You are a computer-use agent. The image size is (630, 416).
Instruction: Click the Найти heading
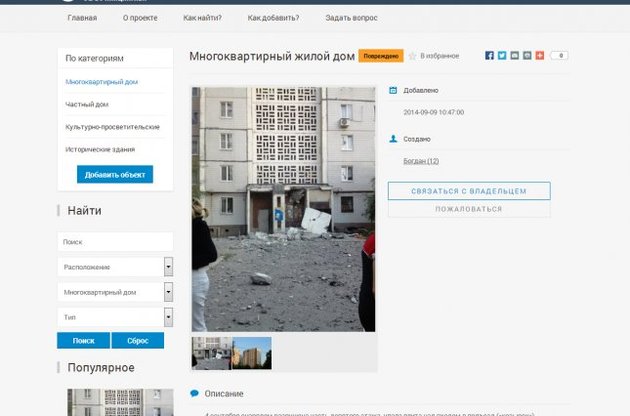pyautogui.click(x=84, y=211)
